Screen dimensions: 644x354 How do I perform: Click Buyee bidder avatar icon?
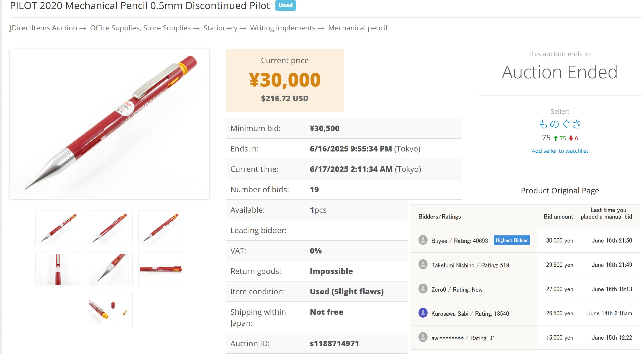click(423, 240)
